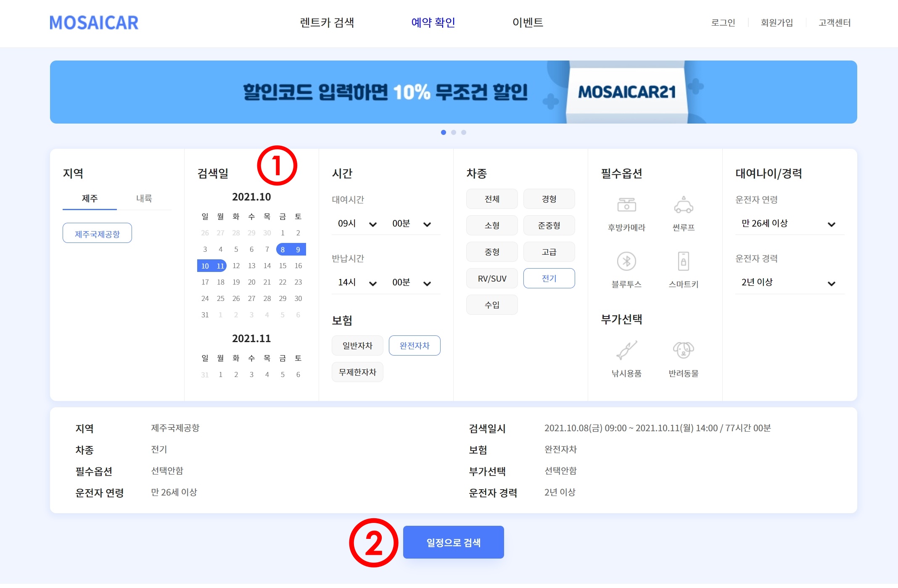Select the 전기 (electric) car type filter
Image resolution: width=898 pixels, height=588 pixels.
[549, 278]
